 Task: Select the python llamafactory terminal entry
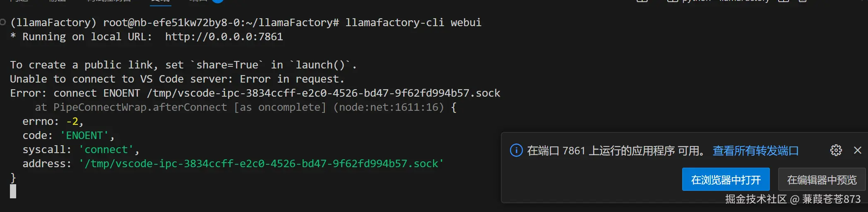click(724, 1)
